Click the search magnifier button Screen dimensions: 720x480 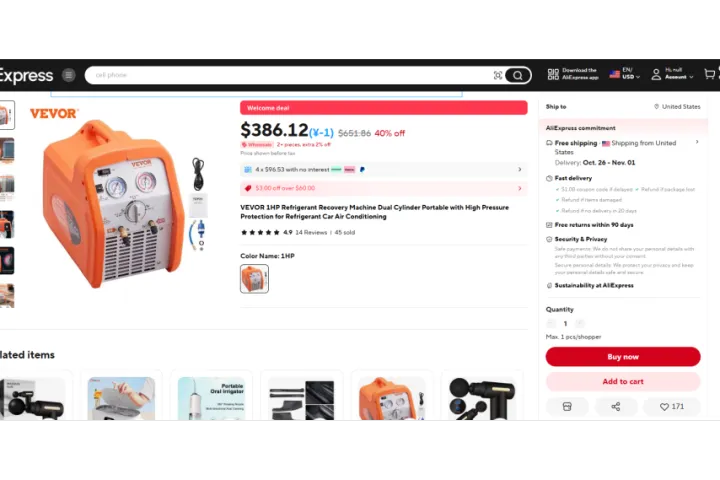coord(518,75)
